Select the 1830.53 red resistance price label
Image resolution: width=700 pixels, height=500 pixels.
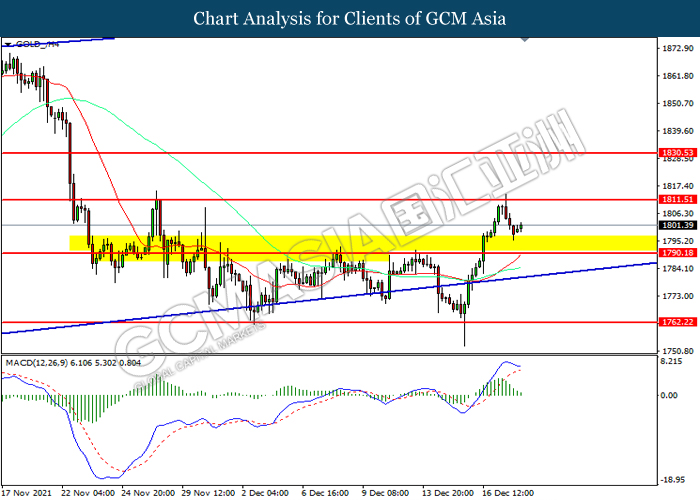point(678,153)
